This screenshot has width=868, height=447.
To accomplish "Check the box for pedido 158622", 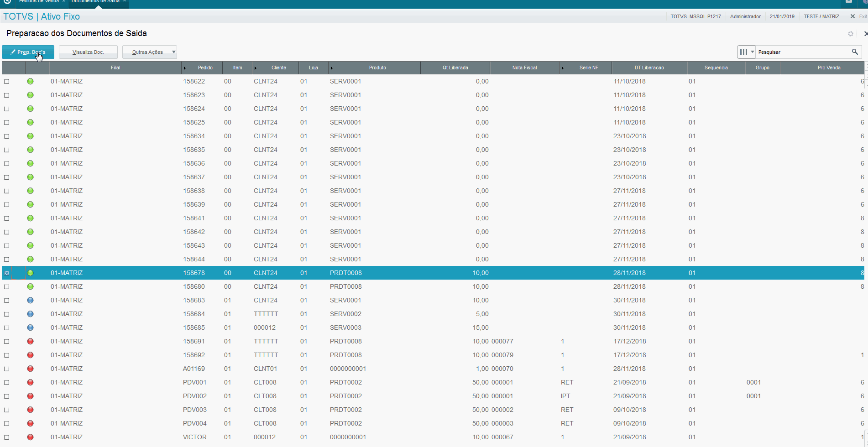I will [6, 82].
